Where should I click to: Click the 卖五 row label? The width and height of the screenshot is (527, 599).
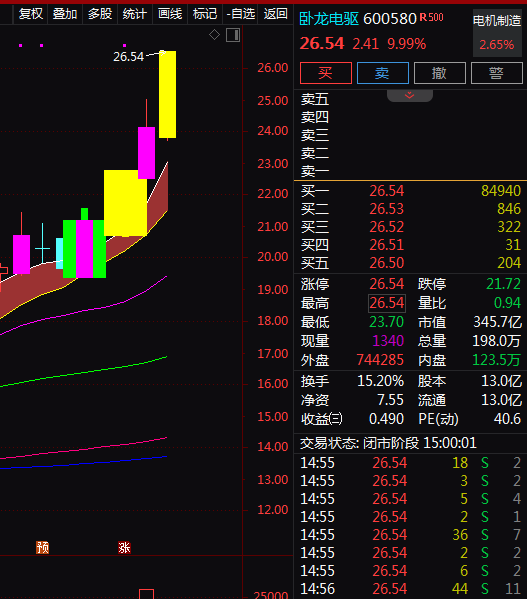315,99
